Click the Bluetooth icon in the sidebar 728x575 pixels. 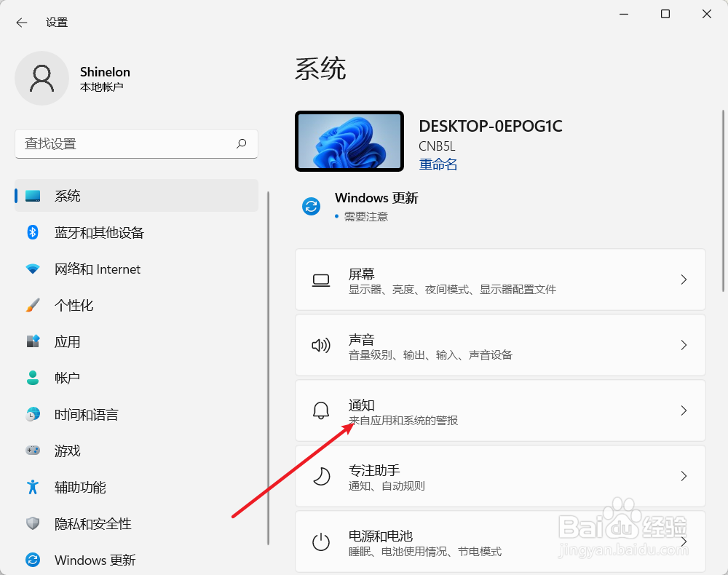[33, 232]
